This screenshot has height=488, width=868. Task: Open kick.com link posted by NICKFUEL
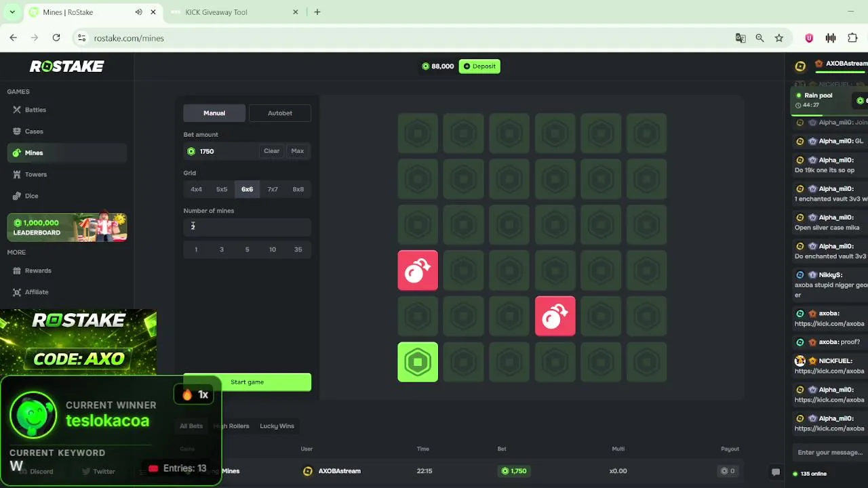click(829, 371)
